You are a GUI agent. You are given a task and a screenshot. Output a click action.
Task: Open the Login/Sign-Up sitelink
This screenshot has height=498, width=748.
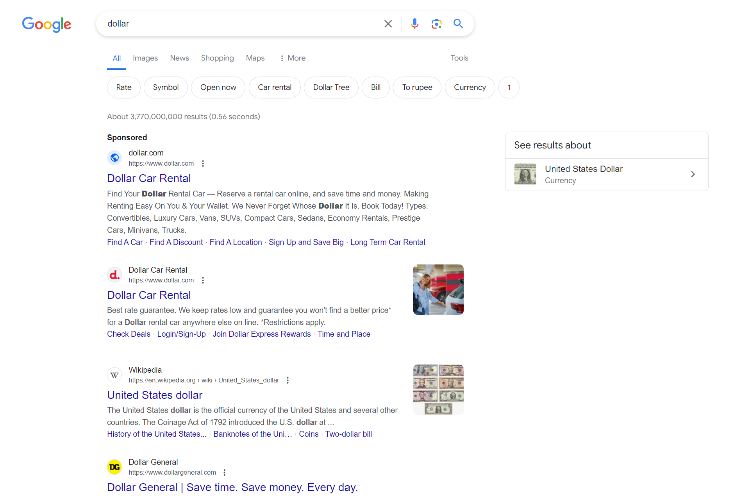tap(182, 334)
